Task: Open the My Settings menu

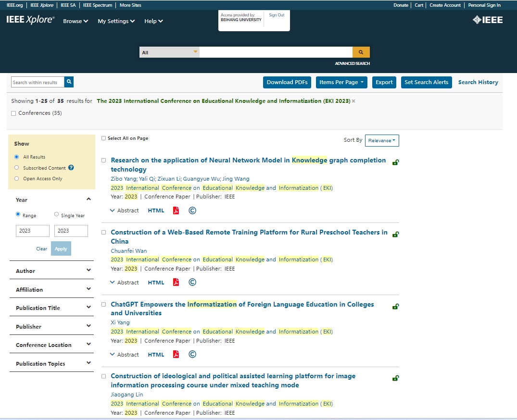Action: (116, 21)
